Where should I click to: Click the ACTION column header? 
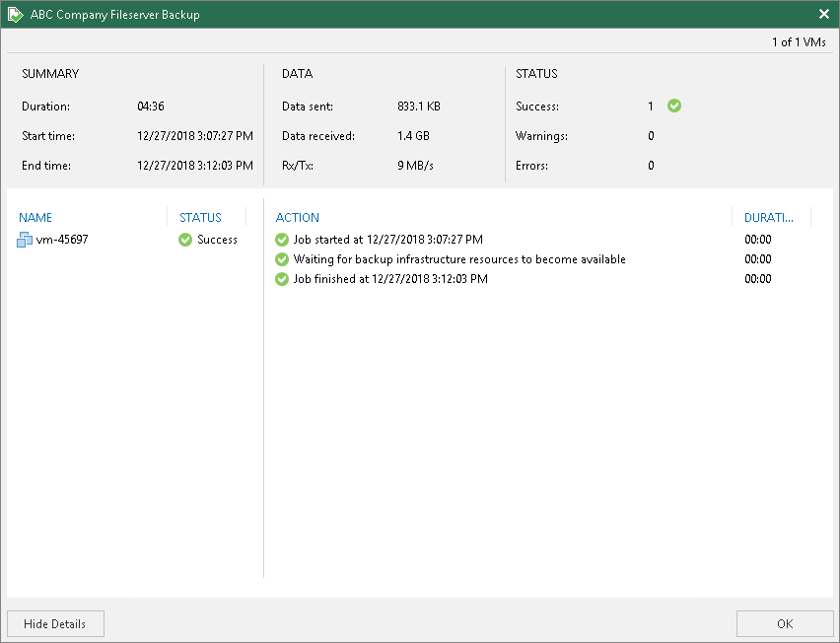[x=298, y=218]
